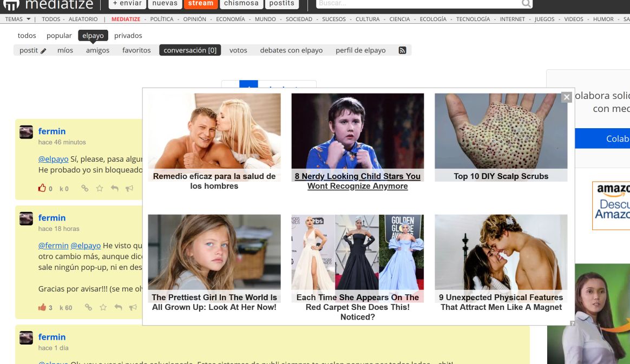Image resolution: width=630 pixels, height=364 pixels.
Task: Reply to the 46-minutes-ago post
Action: coord(115,188)
